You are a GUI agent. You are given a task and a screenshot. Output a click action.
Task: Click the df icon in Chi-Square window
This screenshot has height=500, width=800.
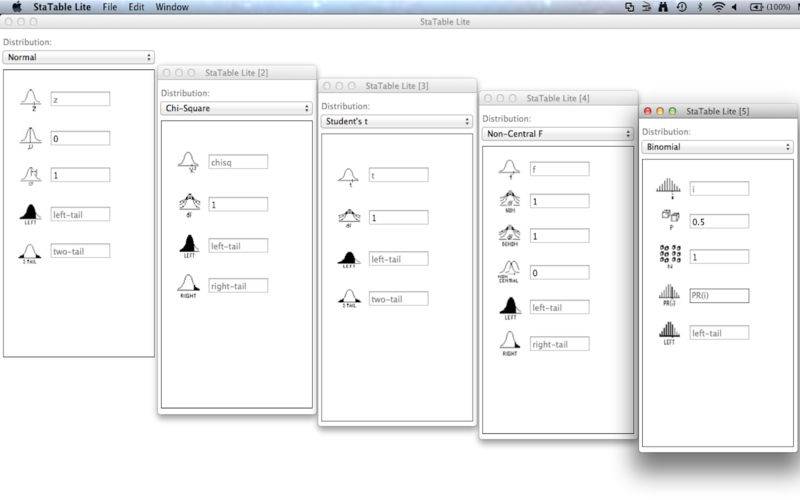189,206
